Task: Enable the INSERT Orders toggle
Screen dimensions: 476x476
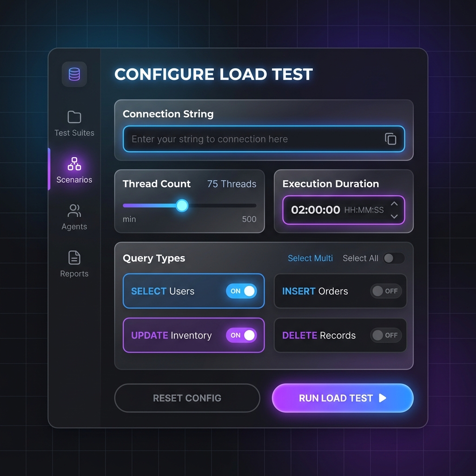Action: pyautogui.click(x=386, y=291)
